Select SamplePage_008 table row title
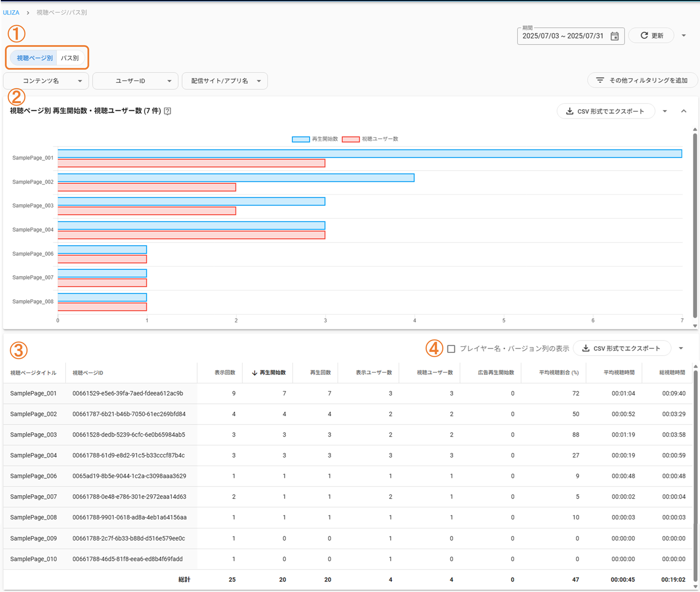This screenshot has width=700, height=592. click(34, 518)
